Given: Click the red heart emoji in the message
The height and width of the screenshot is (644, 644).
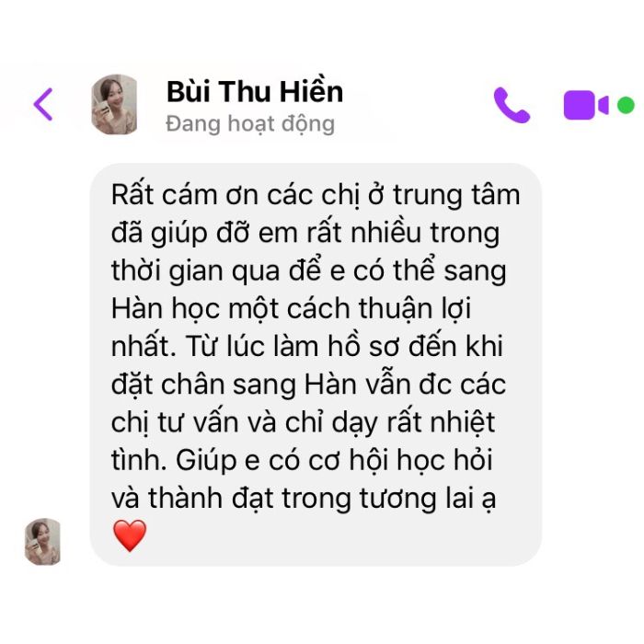Looking at the screenshot, I should pos(130,535).
